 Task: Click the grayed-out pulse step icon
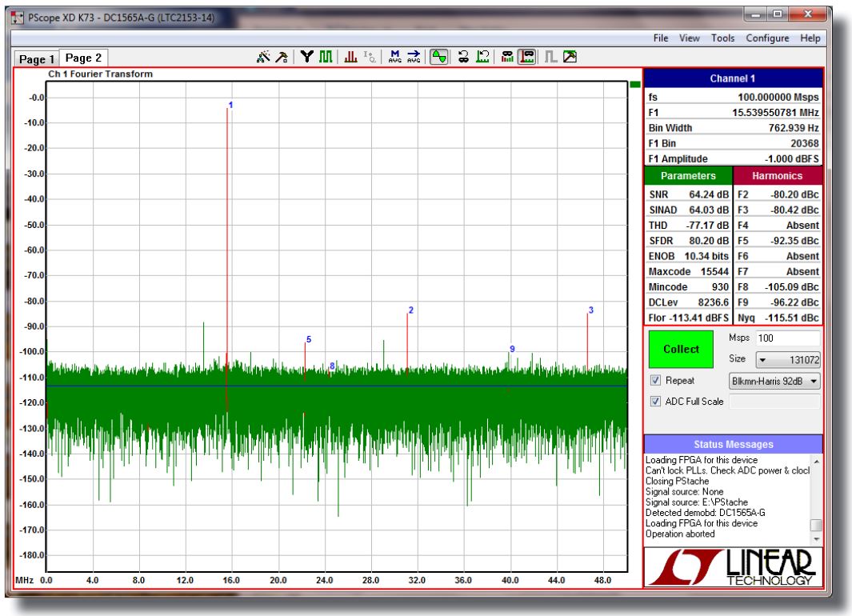point(551,57)
